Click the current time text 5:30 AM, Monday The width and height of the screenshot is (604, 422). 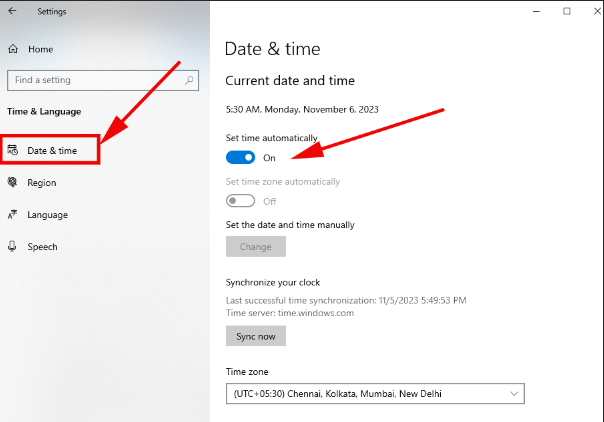coord(302,110)
